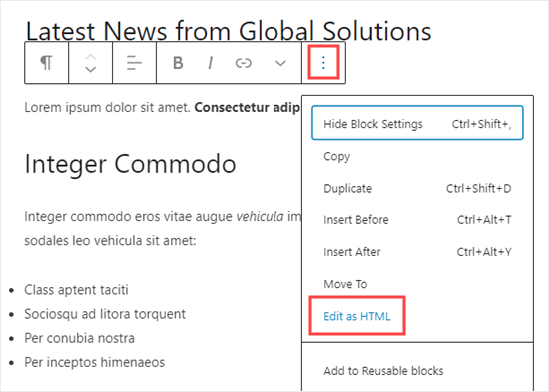
Task: Toggle bold formatting
Action: point(178,63)
